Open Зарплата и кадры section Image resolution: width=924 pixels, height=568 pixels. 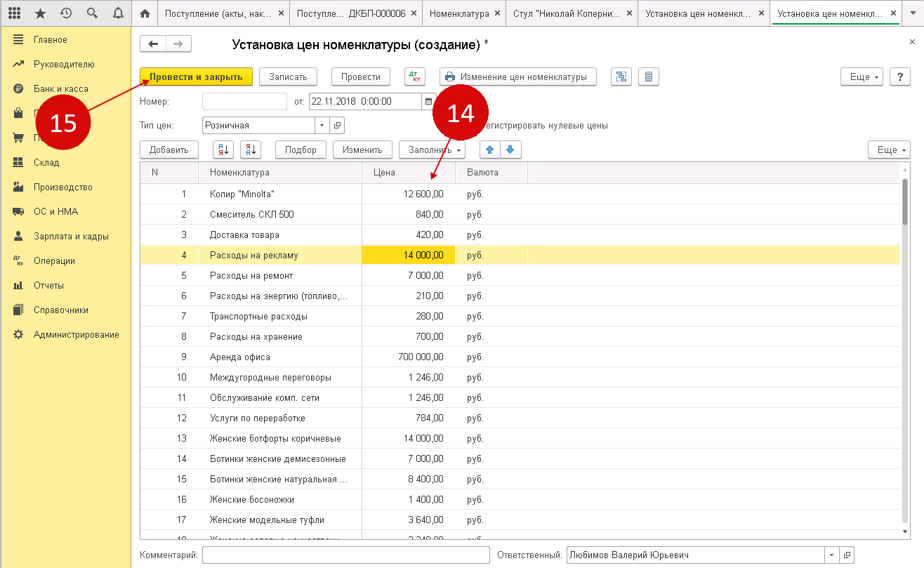pyautogui.click(x=71, y=236)
